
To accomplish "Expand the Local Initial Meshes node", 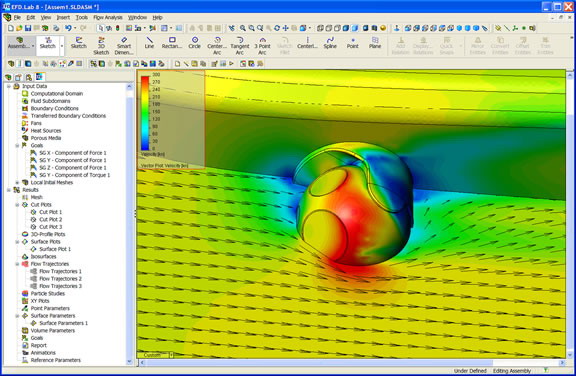I will pyautogui.click(x=17, y=182).
